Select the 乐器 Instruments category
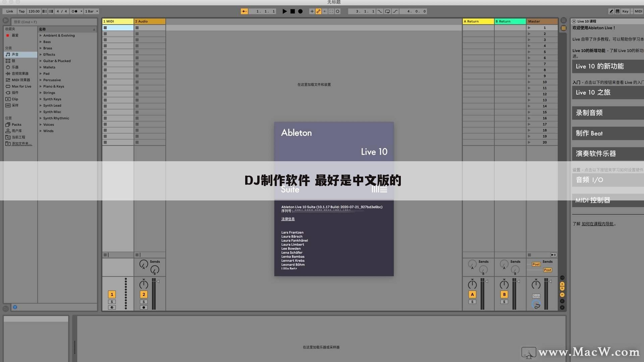644x362 pixels. (x=20, y=67)
